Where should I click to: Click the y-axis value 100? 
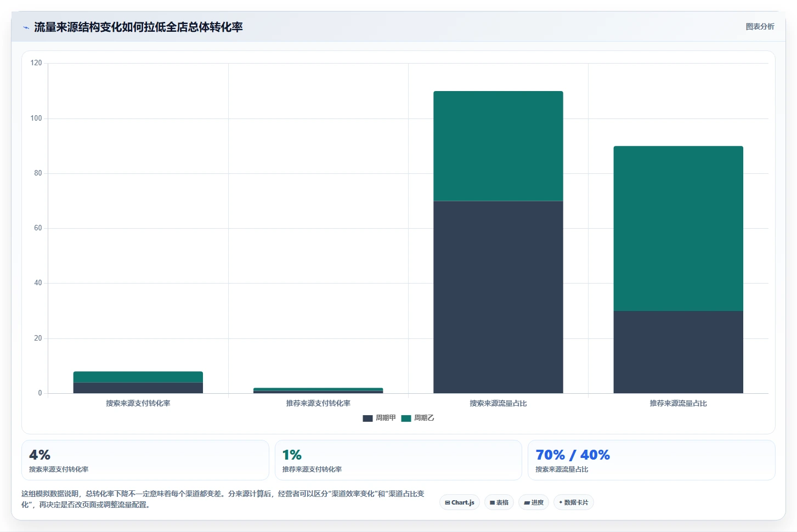pyautogui.click(x=36, y=118)
